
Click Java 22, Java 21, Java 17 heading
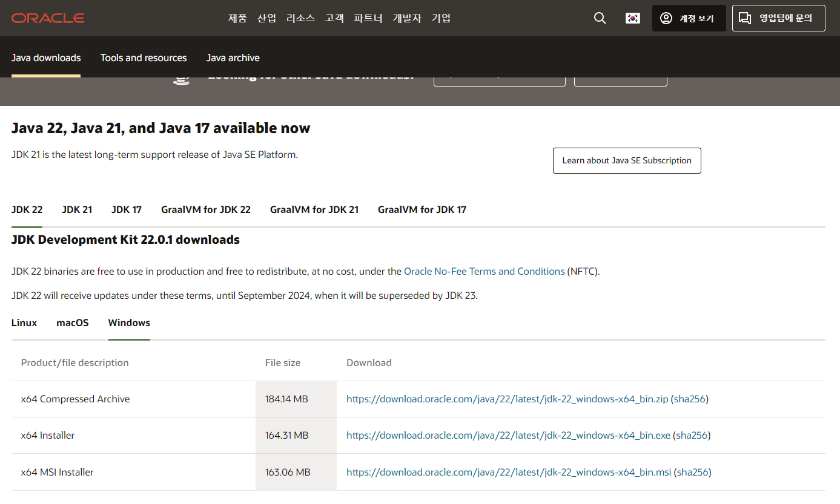(x=160, y=128)
